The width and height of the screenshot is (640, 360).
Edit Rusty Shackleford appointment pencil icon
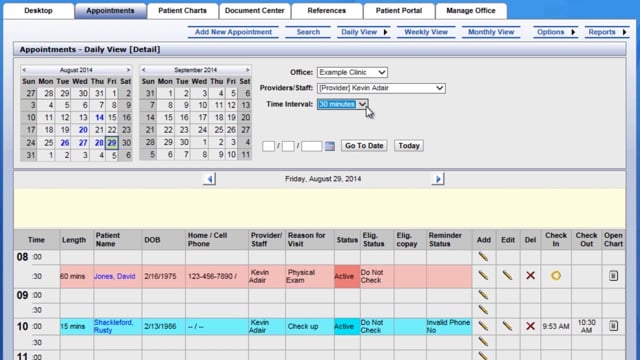click(x=507, y=326)
